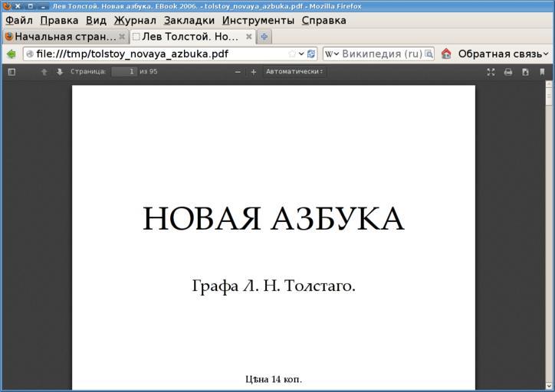Go to previous PDF page
Image resolution: width=555 pixels, height=392 pixels.
(x=44, y=72)
